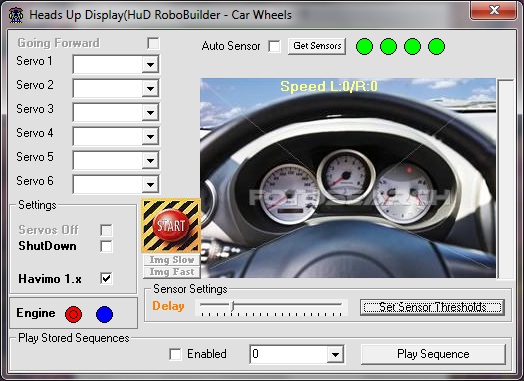Image resolution: width=524 pixels, height=381 pixels.
Task: Toggle the Going Forward checkbox
Action: (153, 43)
